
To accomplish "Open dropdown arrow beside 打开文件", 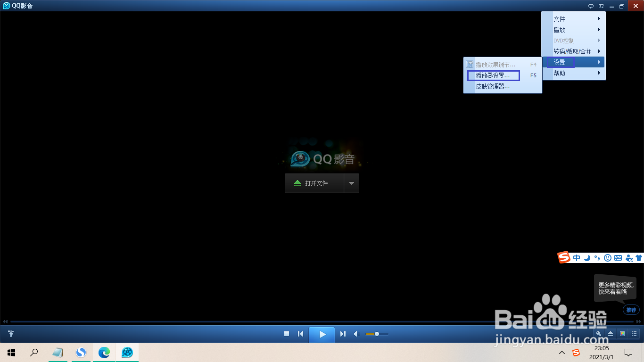I will pos(352,183).
